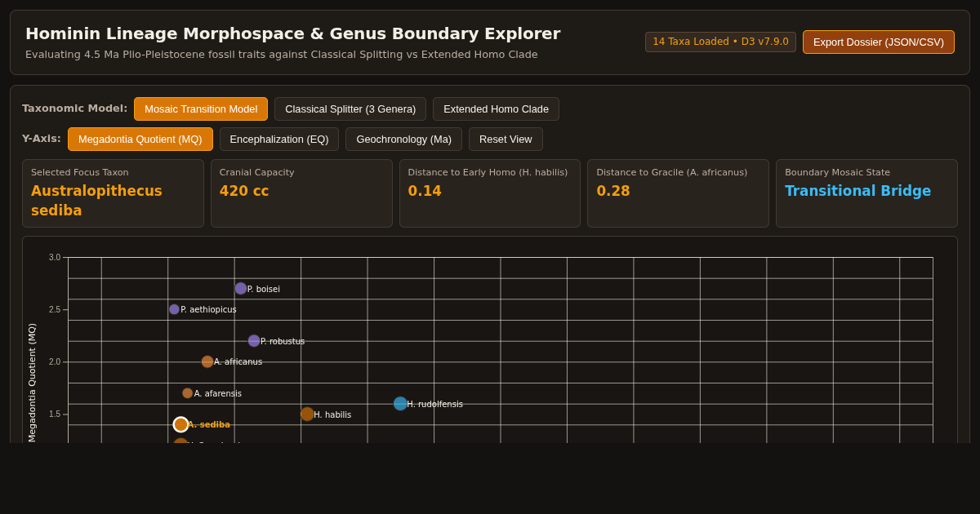The image size is (980, 514).
Task: Set Y-axis to Geochronology (Ma)
Action: click(x=403, y=139)
